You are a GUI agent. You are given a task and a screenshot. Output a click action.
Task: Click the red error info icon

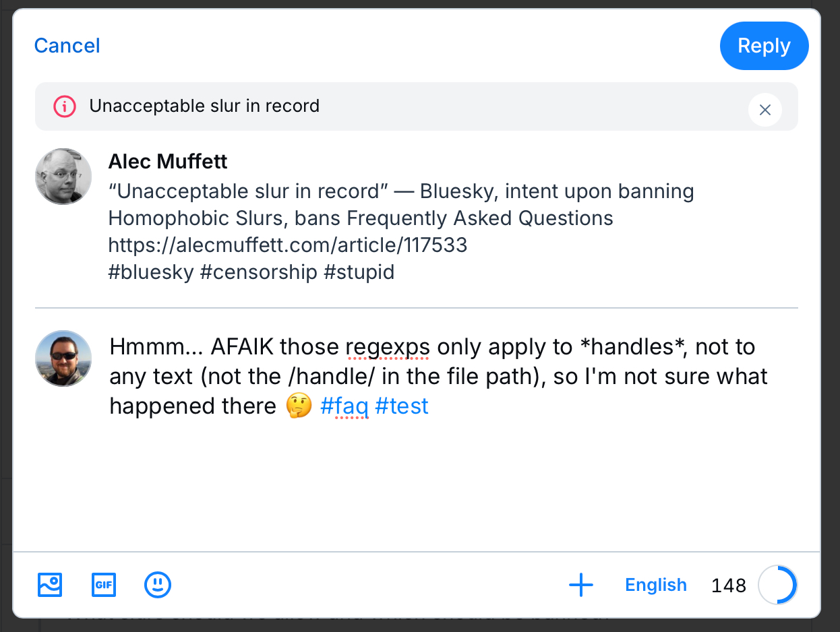pos(64,106)
